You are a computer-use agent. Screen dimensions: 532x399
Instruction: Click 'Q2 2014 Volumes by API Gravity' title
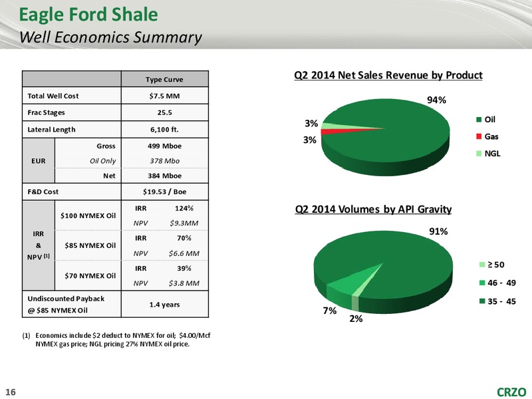(x=373, y=209)
